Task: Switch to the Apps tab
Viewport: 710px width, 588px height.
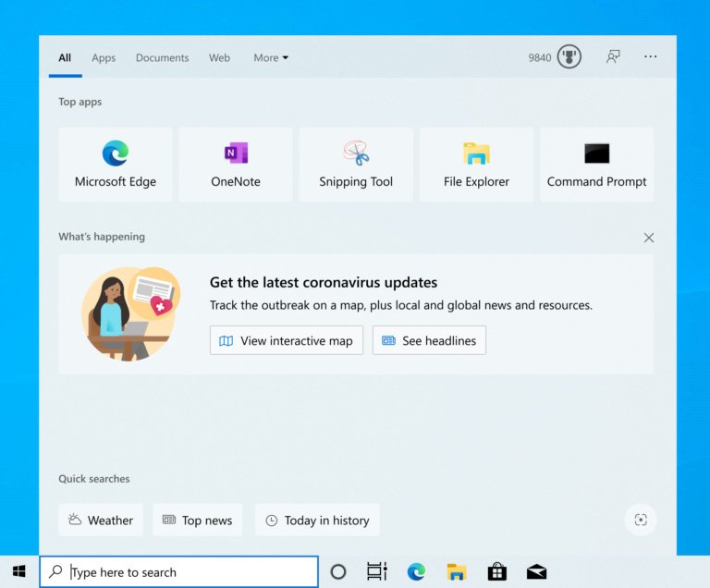Action: pyautogui.click(x=104, y=57)
